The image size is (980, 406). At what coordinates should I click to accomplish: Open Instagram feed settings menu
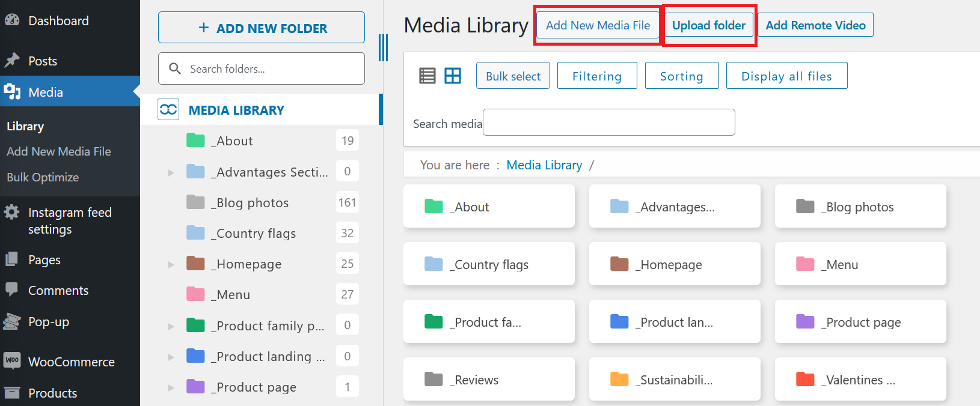click(70, 220)
